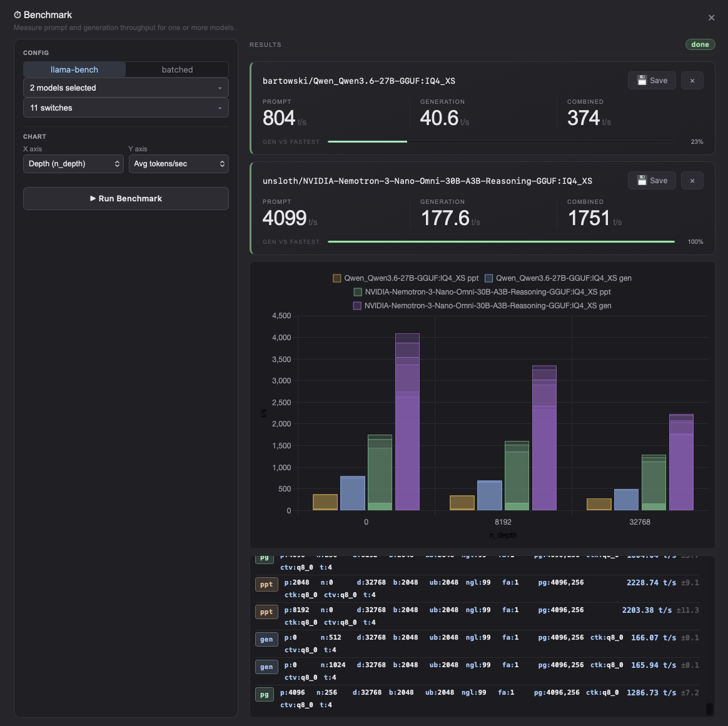728x726 pixels.
Task: Remove the Qwen3.6-27B result card
Action: pos(692,80)
